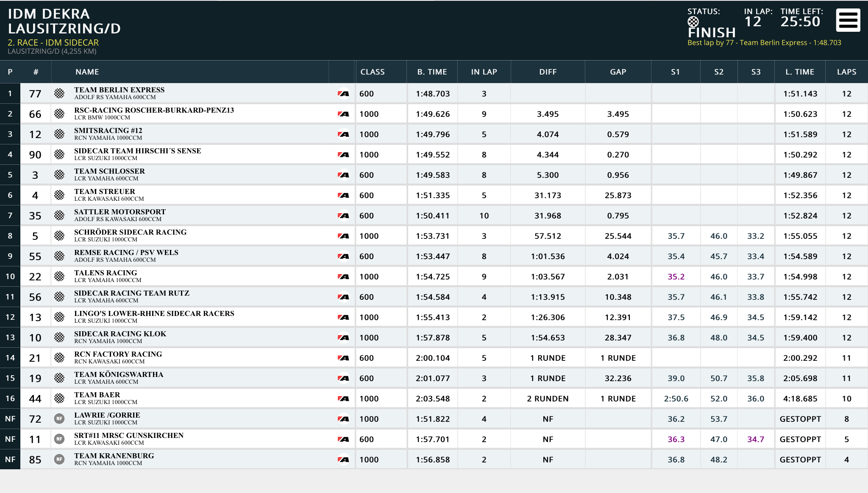868x493 pixels.
Task: Click the P position column header
Action: [x=10, y=72]
